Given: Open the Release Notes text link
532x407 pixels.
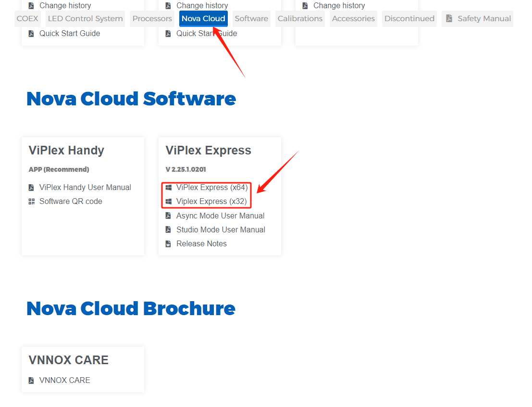Looking at the screenshot, I should (x=201, y=244).
